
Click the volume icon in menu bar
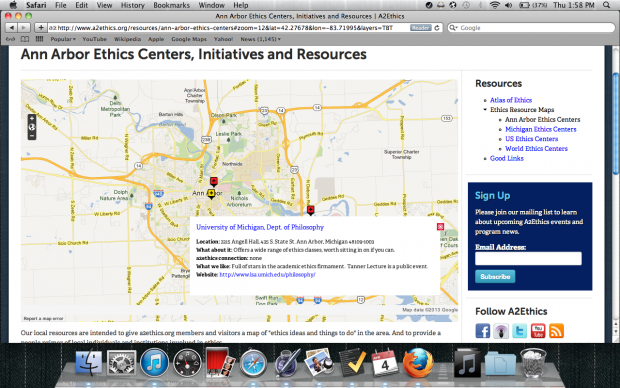(508, 5)
